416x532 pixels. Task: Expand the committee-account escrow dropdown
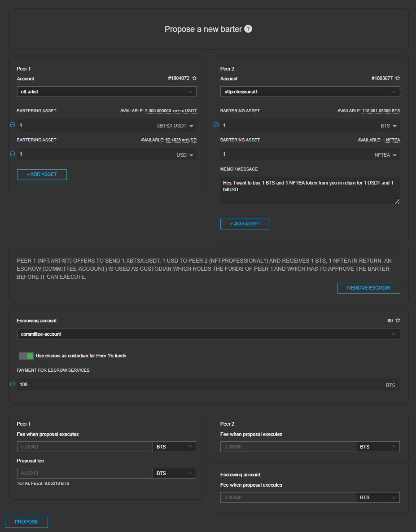pos(209,334)
